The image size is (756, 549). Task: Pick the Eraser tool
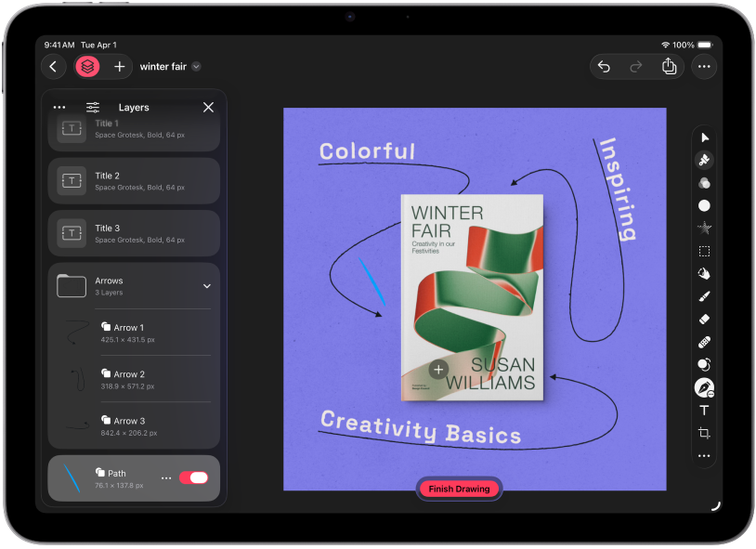(x=704, y=319)
